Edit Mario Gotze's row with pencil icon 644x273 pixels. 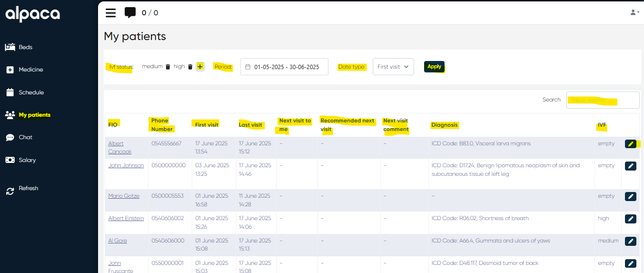point(630,196)
